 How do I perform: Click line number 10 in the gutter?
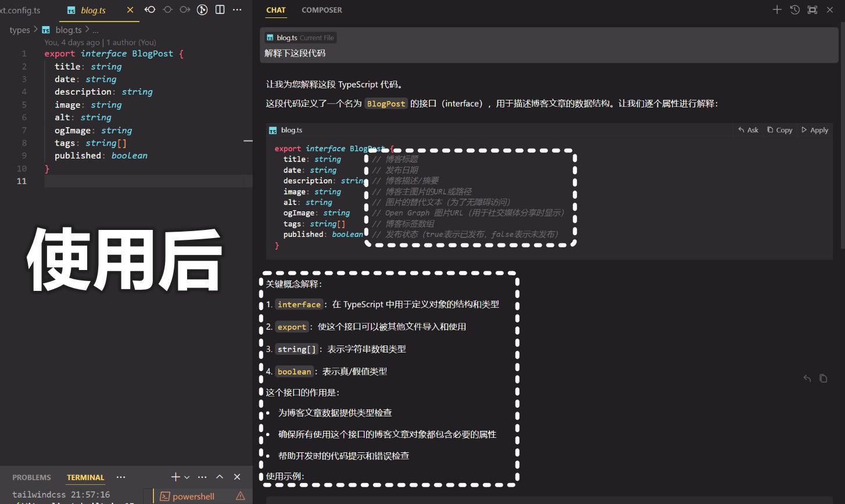click(22, 168)
